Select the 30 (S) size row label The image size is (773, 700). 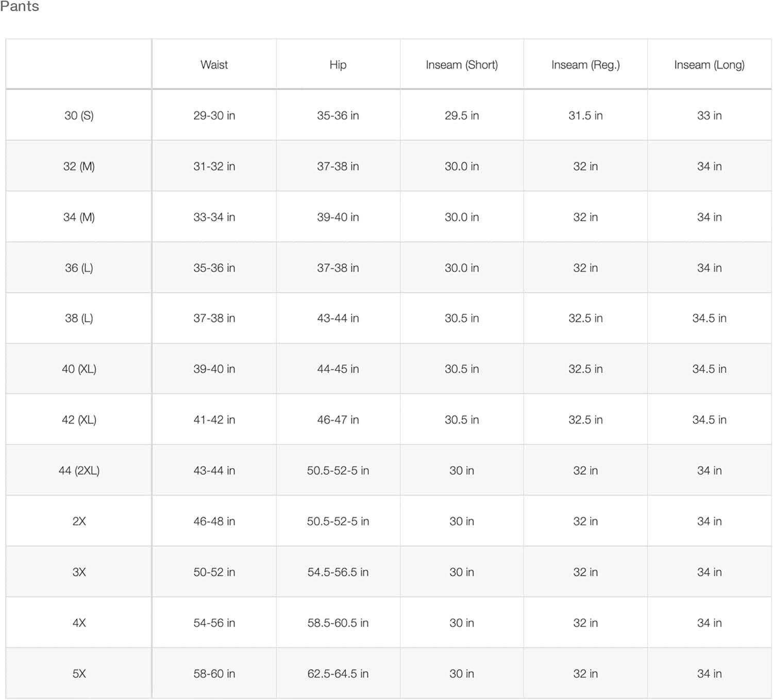pos(79,115)
